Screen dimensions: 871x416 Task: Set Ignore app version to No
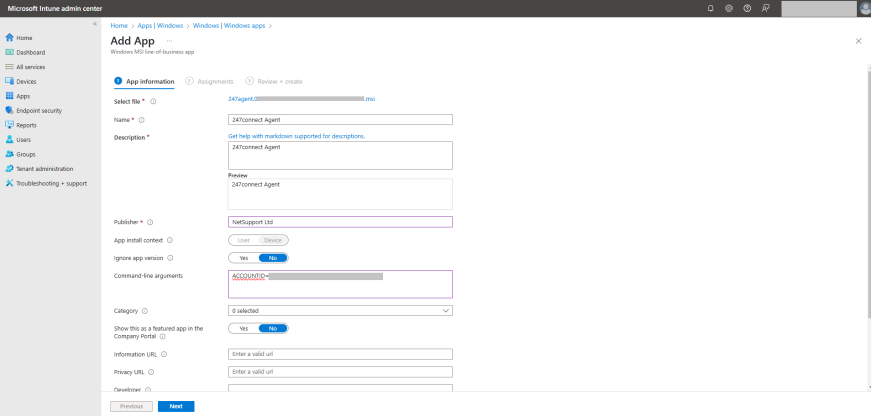(x=273, y=258)
